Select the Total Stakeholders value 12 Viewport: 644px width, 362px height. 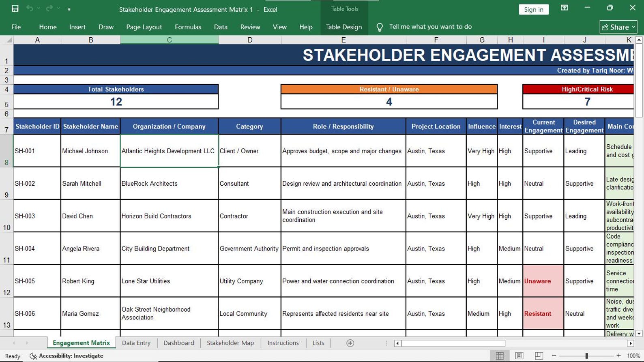[x=116, y=102]
